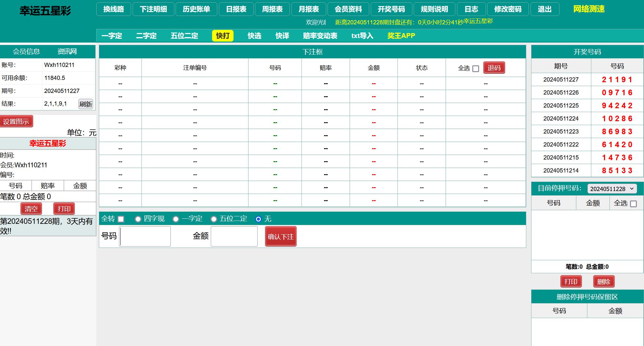This screenshot has width=644, height=346.
Task: Open the 20240511228 period dropdown
Action: point(612,189)
